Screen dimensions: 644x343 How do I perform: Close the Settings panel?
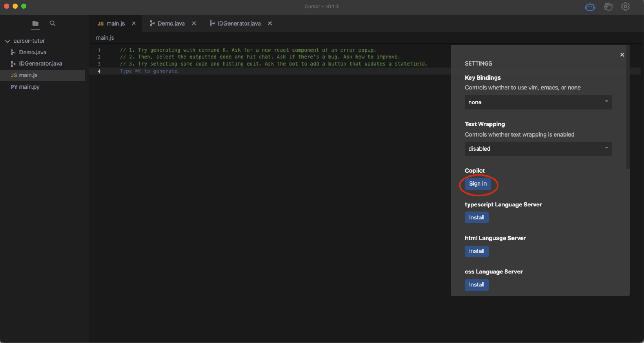[622, 55]
